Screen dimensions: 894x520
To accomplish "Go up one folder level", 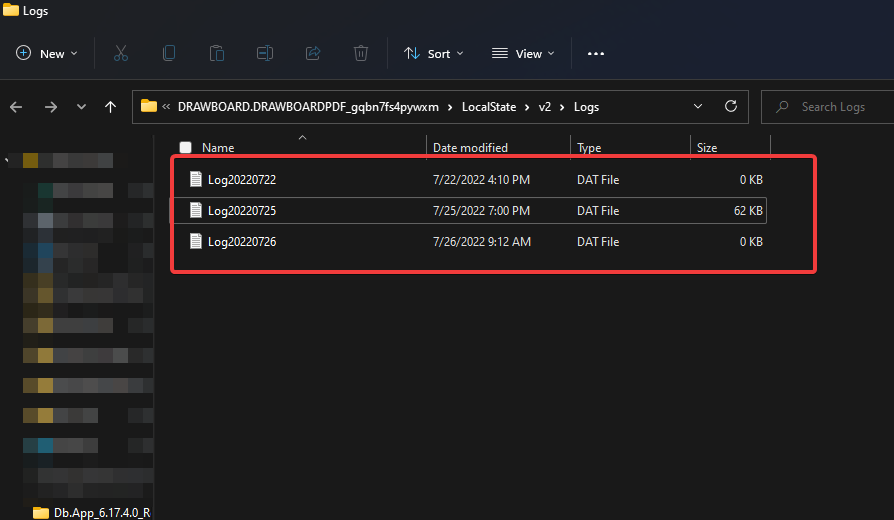I will [x=111, y=107].
